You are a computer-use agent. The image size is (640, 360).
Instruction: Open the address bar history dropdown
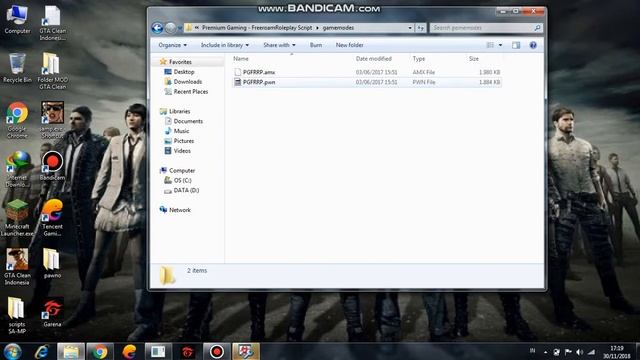tap(410, 28)
